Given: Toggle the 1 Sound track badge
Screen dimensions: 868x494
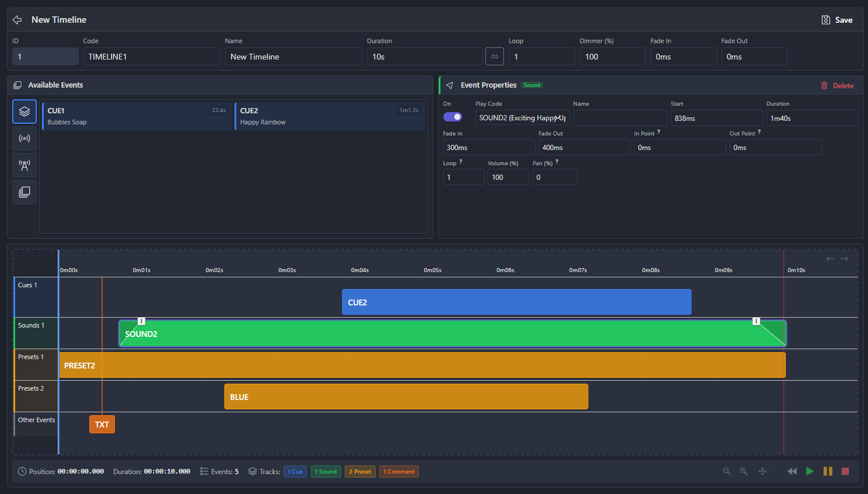Looking at the screenshot, I should pyautogui.click(x=325, y=471).
